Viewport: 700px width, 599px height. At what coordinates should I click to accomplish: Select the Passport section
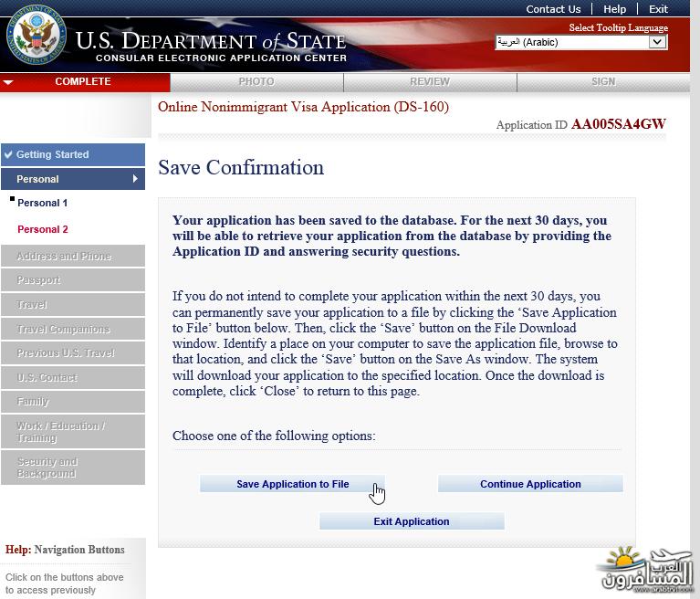[x=73, y=280]
